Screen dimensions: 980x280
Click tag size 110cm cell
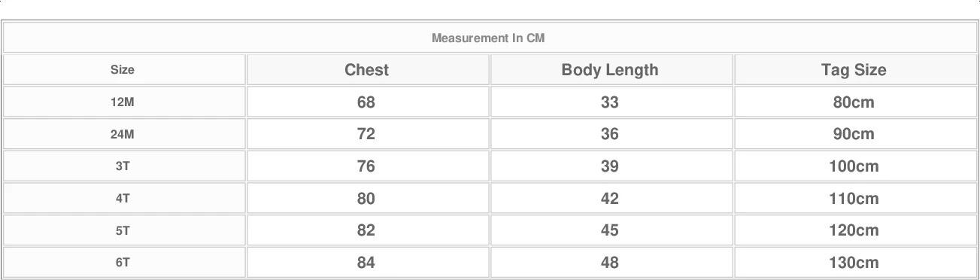click(854, 199)
